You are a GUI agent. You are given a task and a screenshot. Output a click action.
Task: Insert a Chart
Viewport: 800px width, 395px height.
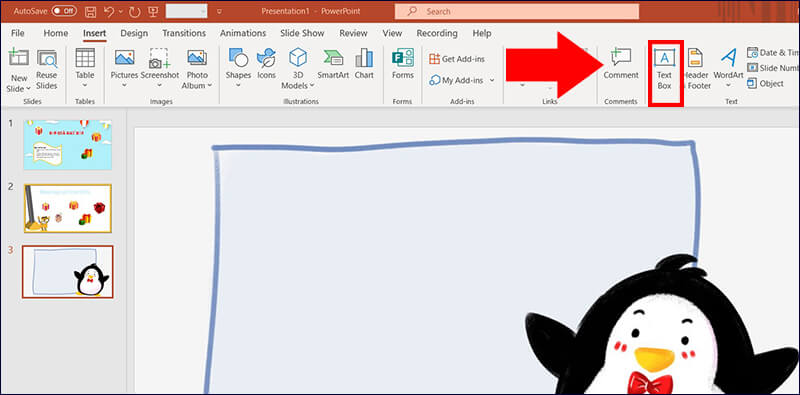(364, 64)
